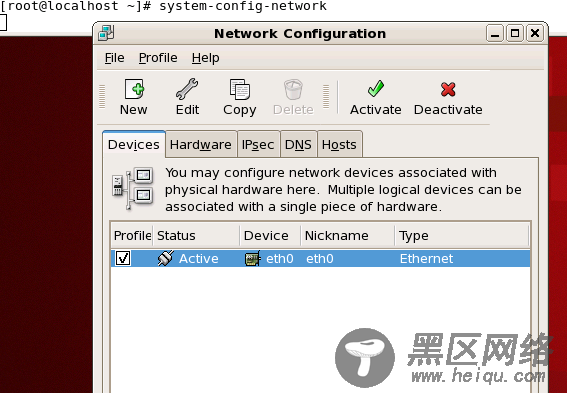Click the green Activate checkmark icon
This screenshot has height=393, width=567.
[x=376, y=89]
